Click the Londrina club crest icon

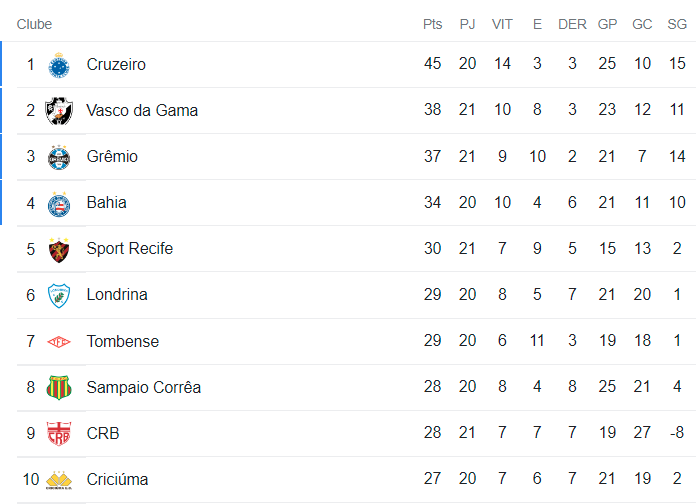tap(59, 295)
